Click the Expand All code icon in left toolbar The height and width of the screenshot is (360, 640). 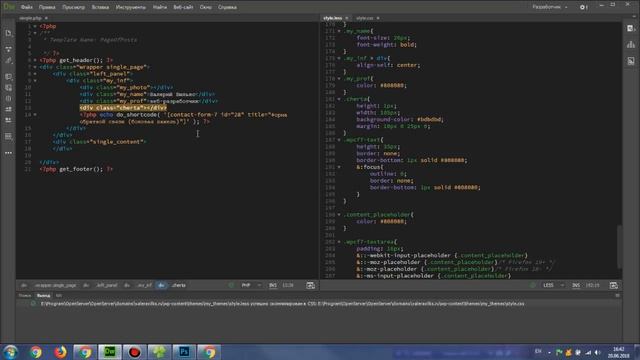8,77
